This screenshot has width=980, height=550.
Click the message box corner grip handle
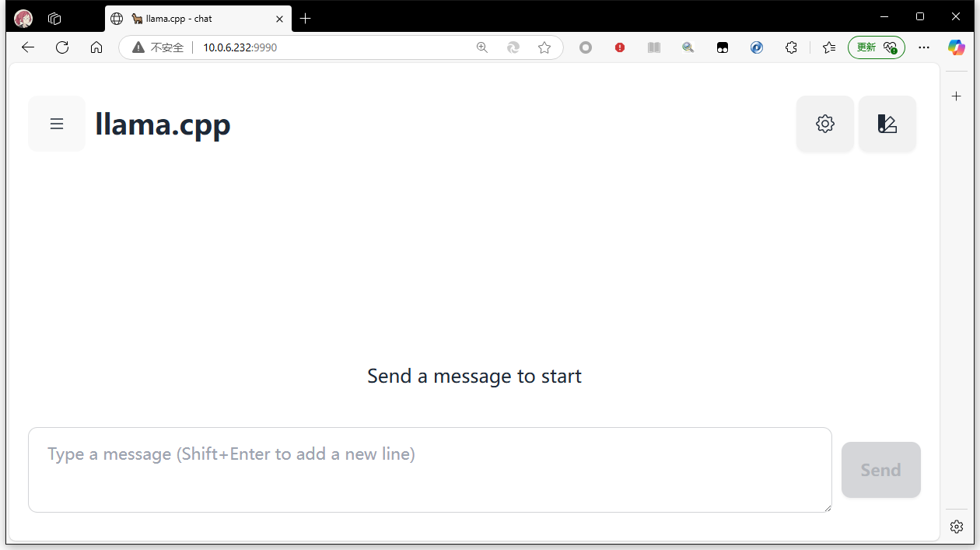(x=828, y=508)
